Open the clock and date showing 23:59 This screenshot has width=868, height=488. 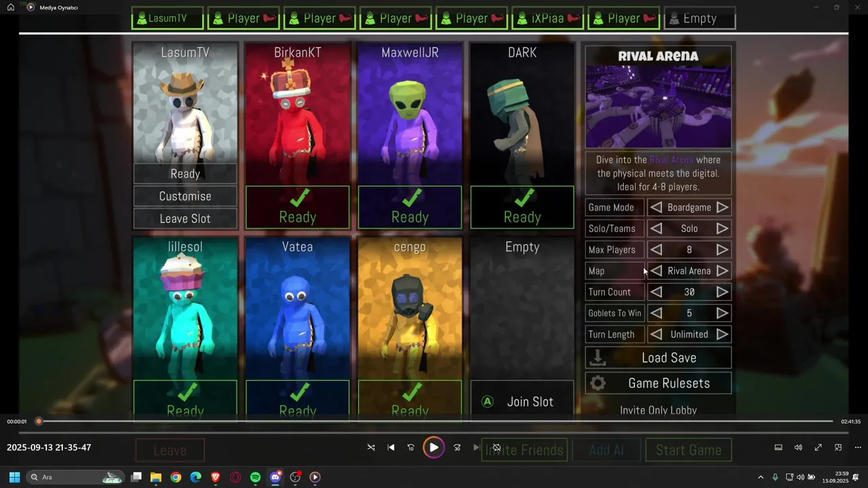835,477
